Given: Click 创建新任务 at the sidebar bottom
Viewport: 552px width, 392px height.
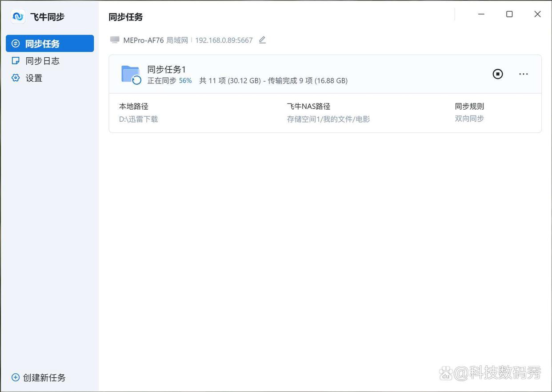Looking at the screenshot, I should pyautogui.click(x=39, y=377).
